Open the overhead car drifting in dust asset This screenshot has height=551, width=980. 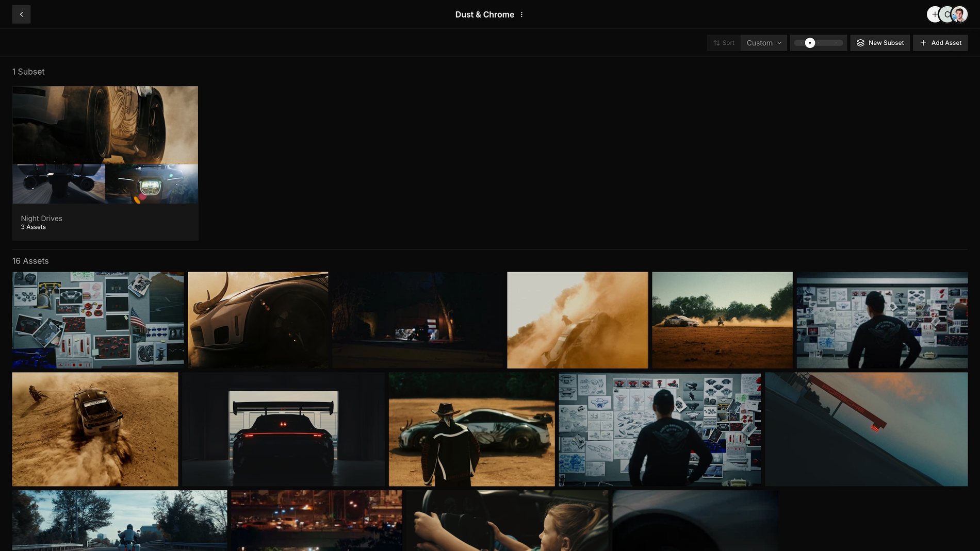[x=95, y=429]
